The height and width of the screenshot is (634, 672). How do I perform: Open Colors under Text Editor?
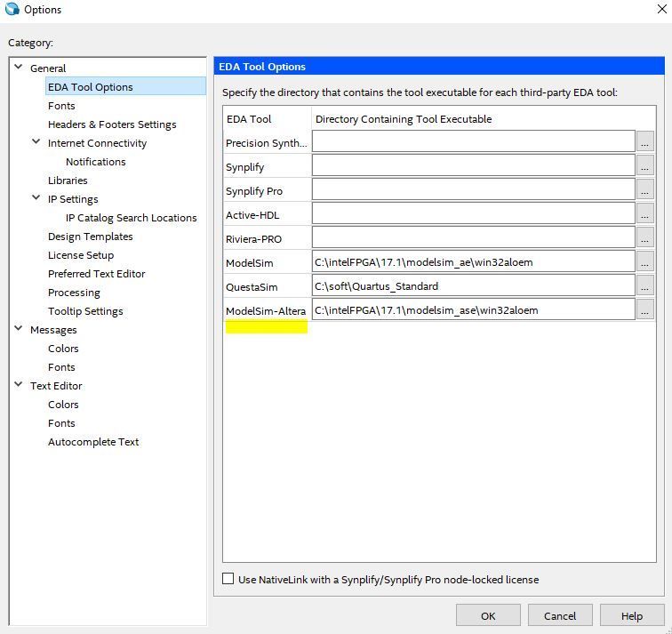63,405
